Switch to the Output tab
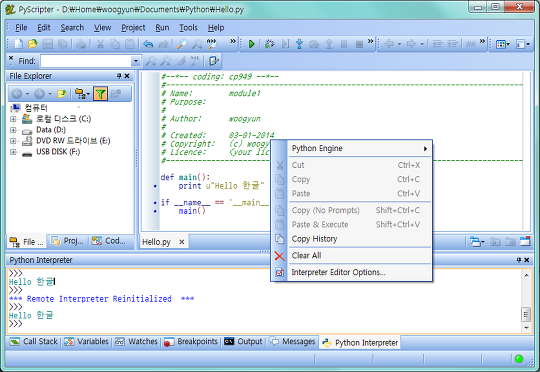 (x=243, y=342)
